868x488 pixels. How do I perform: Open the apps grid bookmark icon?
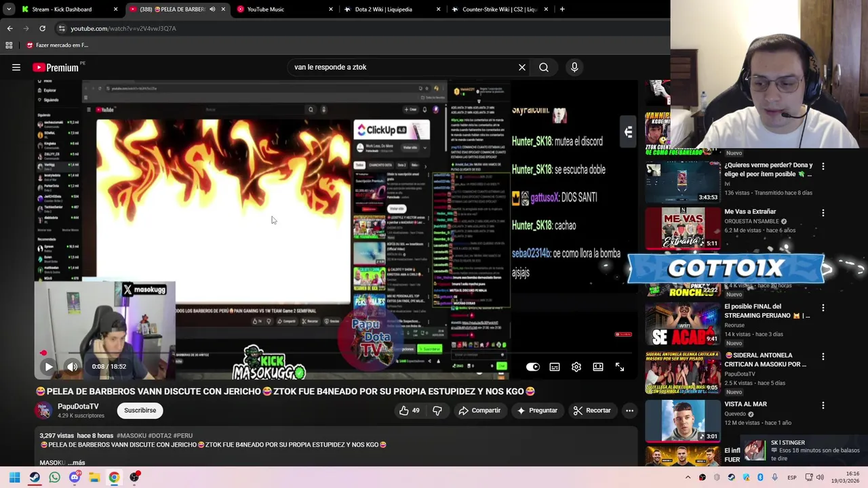[x=9, y=45]
